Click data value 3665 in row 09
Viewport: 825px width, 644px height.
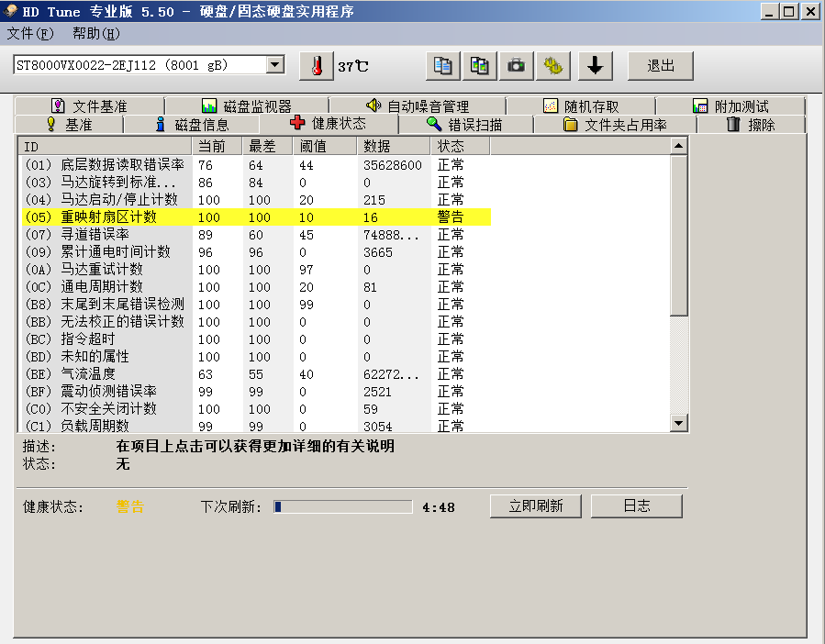coord(378,252)
